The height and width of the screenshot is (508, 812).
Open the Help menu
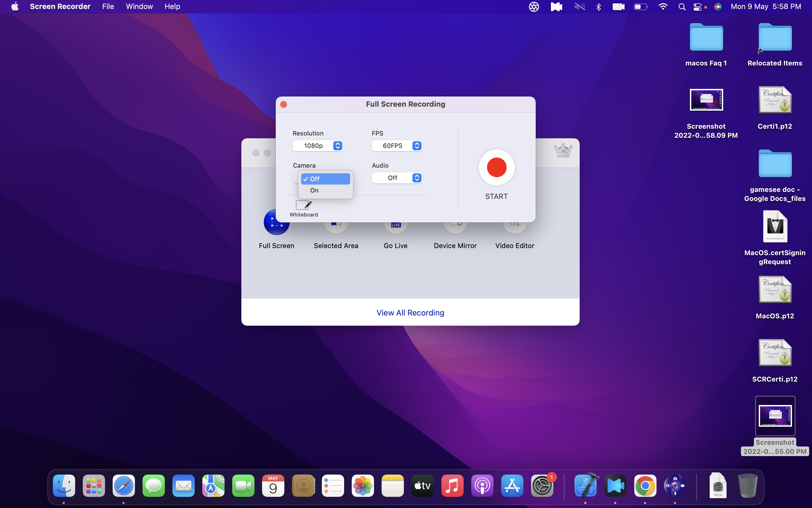pos(173,6)
